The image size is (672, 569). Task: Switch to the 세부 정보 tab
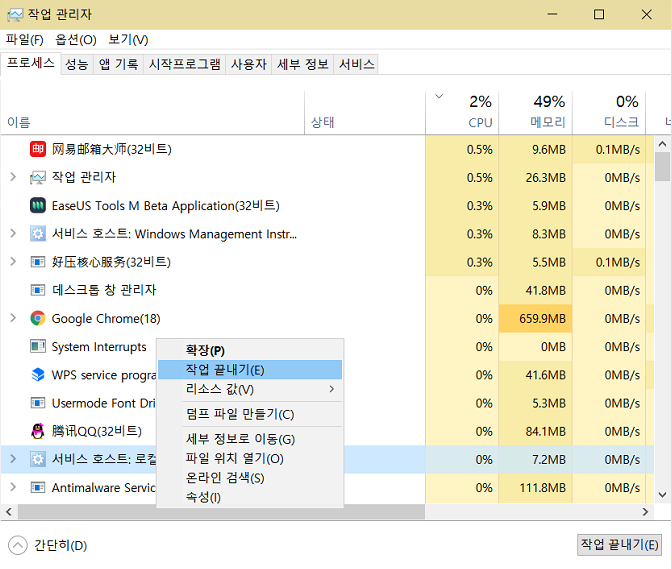[x=303, y=64]
